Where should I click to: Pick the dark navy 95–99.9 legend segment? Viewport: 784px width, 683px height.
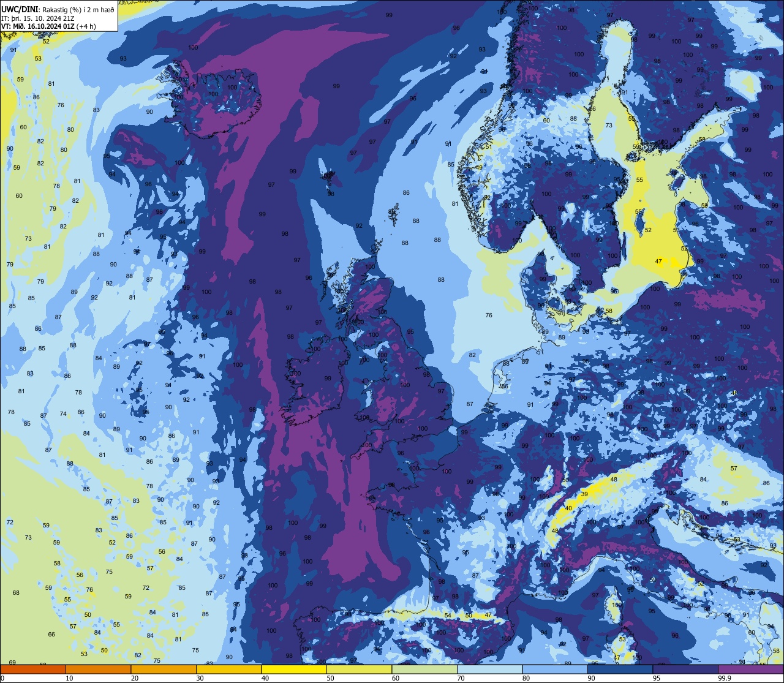pos(685,669)
